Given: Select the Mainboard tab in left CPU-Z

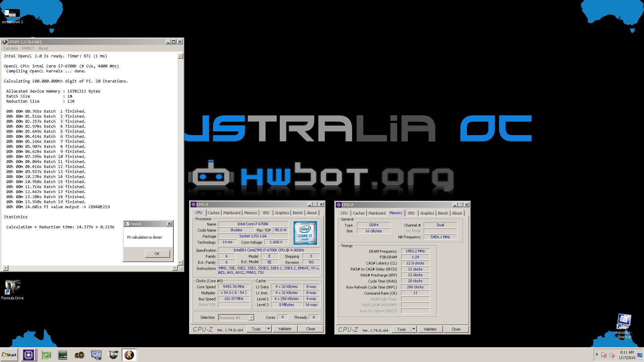Looking at the screenshot, I should pos(232,213).
